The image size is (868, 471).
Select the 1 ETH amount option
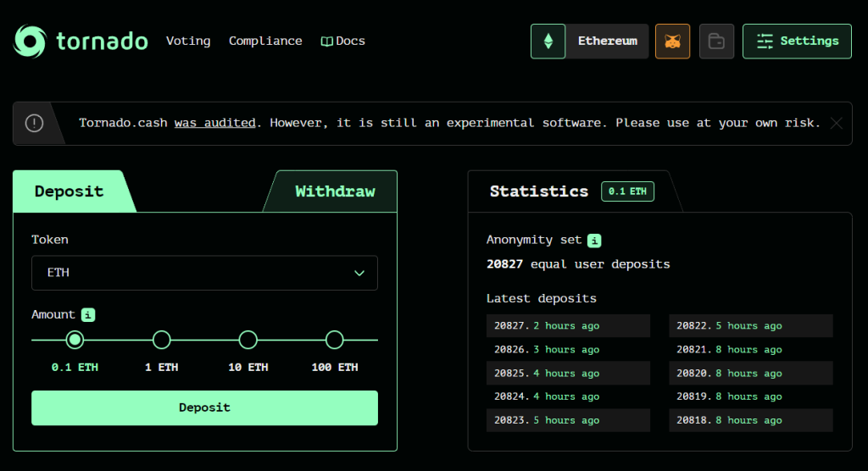coord(162,340)
